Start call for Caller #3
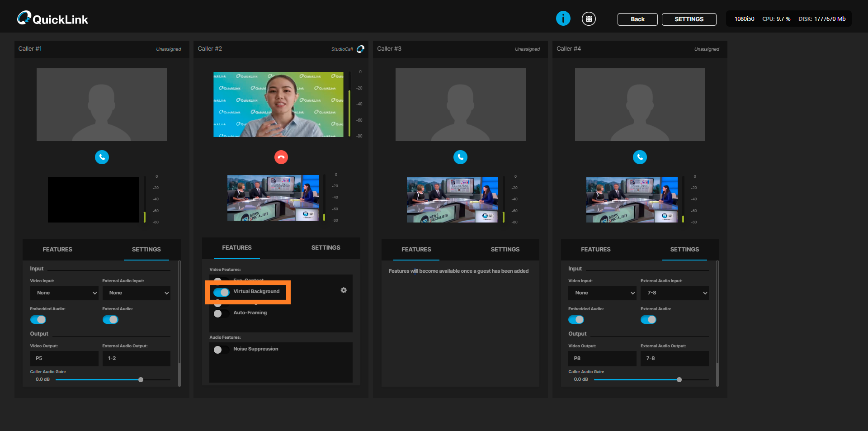Screen dimensions: 868x431 click(x=460, y=157)
